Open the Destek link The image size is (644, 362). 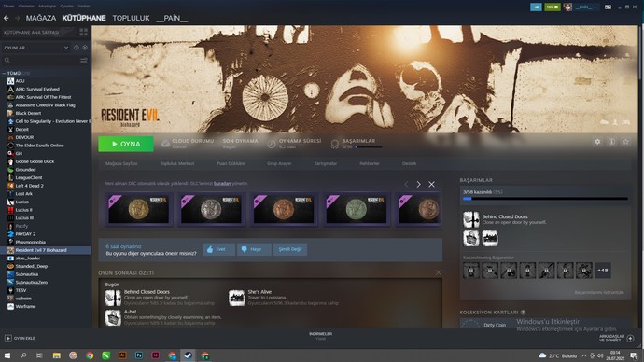[x=409, y=164]
